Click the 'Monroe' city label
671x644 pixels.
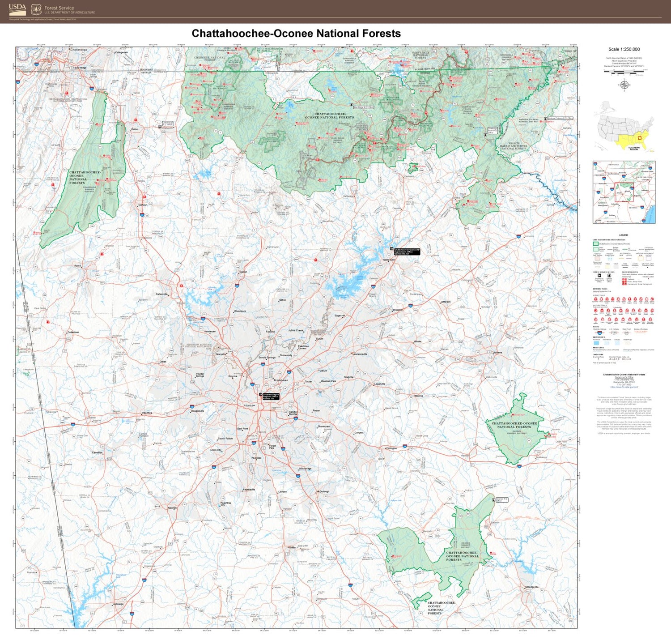(419, 396)
